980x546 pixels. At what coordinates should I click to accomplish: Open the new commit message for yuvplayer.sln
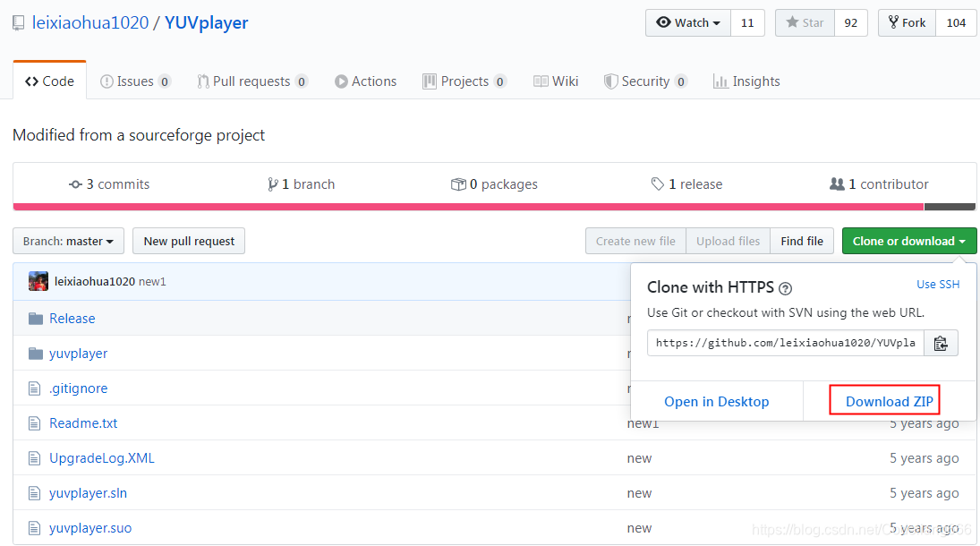[x=639, y=493]
